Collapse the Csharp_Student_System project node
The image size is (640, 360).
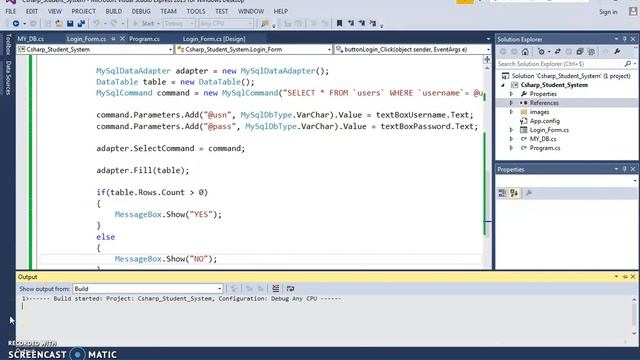503,85
